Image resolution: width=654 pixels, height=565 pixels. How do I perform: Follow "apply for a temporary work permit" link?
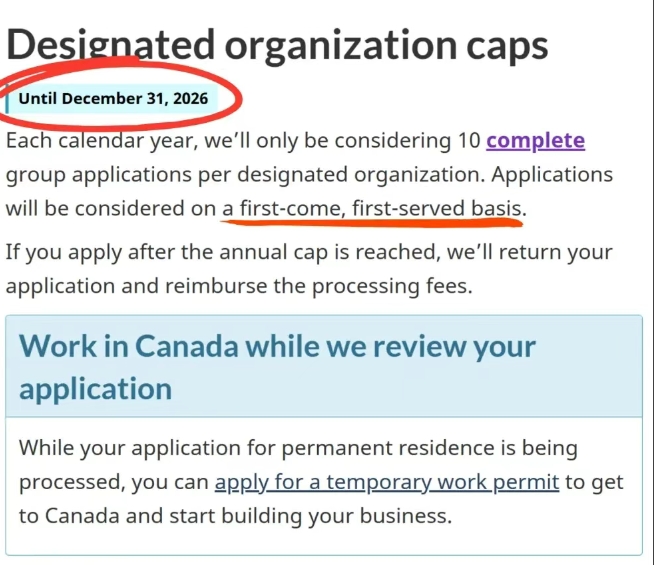click(387, 482)
